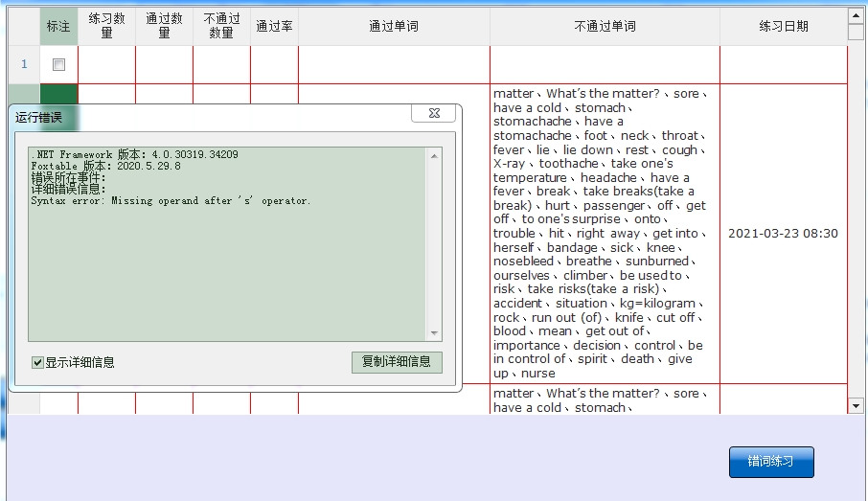Select the green 标注 cell in second row

(x=58, y=94)
